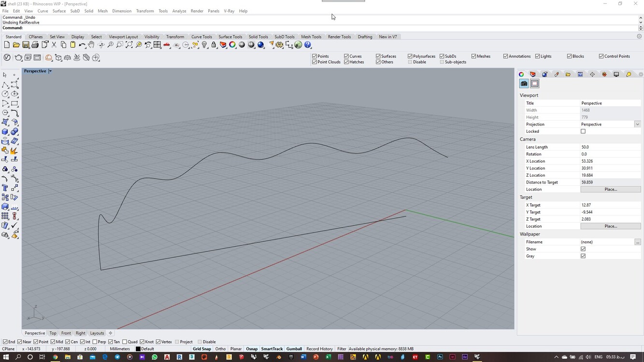Image resolution: width=644 pixels, height=362 pixels.
Task: Toggle Record History in the status bar
Action: [x=319, y=348]
